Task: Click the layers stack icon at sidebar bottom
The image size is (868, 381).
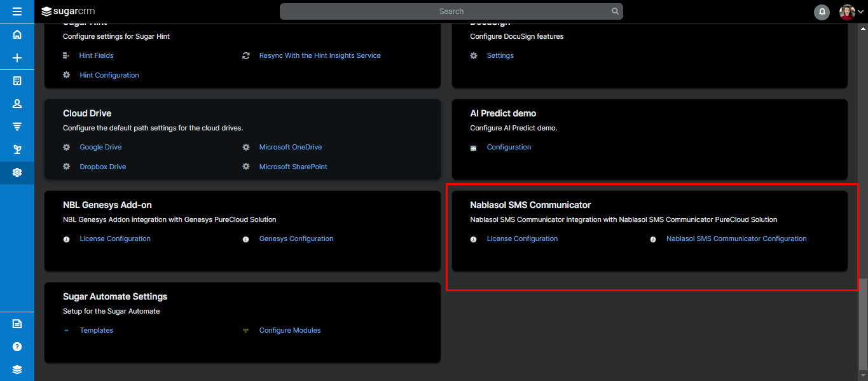Action: (17, 370)
